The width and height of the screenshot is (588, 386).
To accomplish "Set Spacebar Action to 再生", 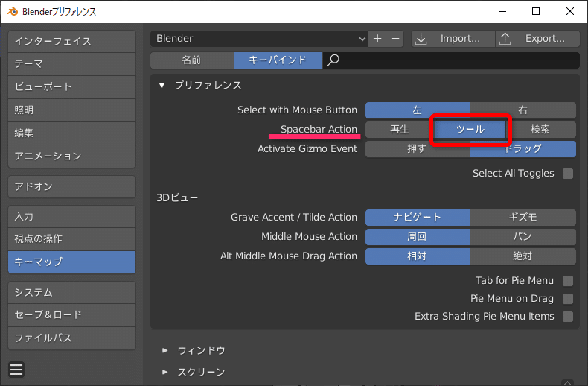I will [400, 130].
